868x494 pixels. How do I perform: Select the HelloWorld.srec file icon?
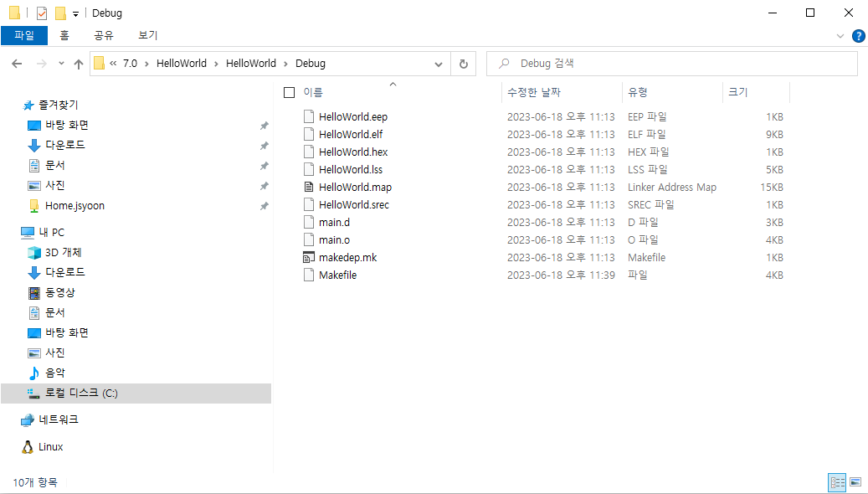pyautogui.click(x=309, y=204)
